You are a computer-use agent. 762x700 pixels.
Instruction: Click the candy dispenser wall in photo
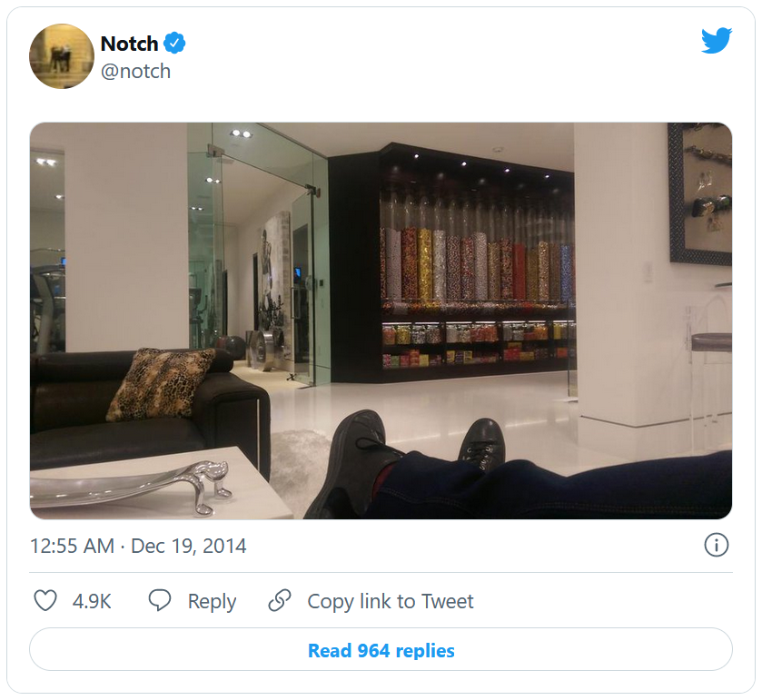pyautogui.click(x=477, y=272)
